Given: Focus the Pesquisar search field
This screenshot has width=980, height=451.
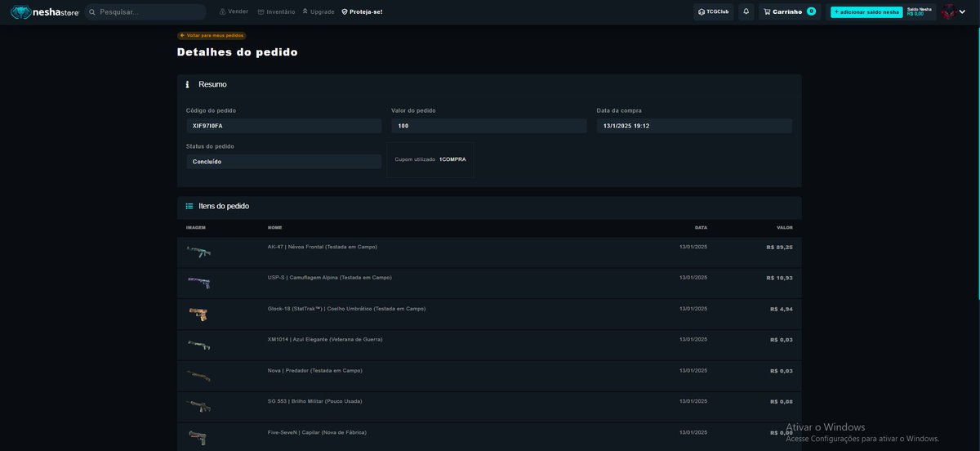Looking at the screenshot, I should coord(145,12).
